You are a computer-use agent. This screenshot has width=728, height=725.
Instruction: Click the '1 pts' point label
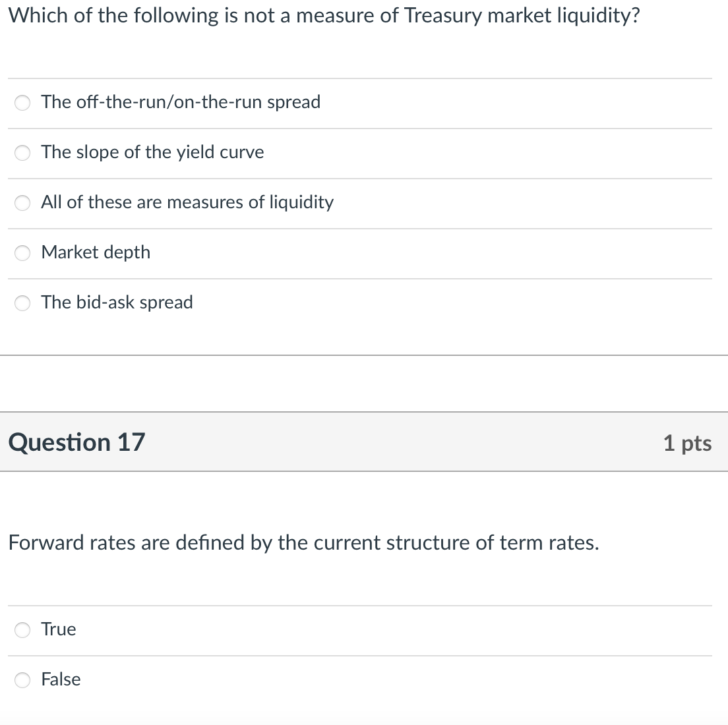point(688,444)
